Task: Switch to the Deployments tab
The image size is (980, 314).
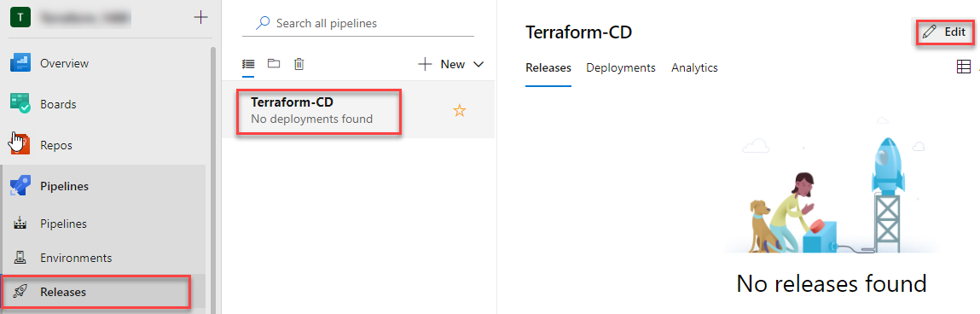Action: [621, 67]
